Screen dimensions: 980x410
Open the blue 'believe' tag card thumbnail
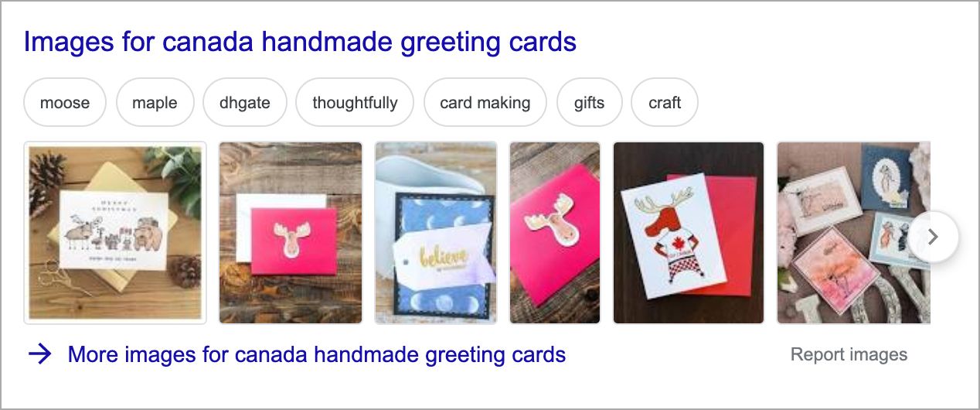[436, 232]
